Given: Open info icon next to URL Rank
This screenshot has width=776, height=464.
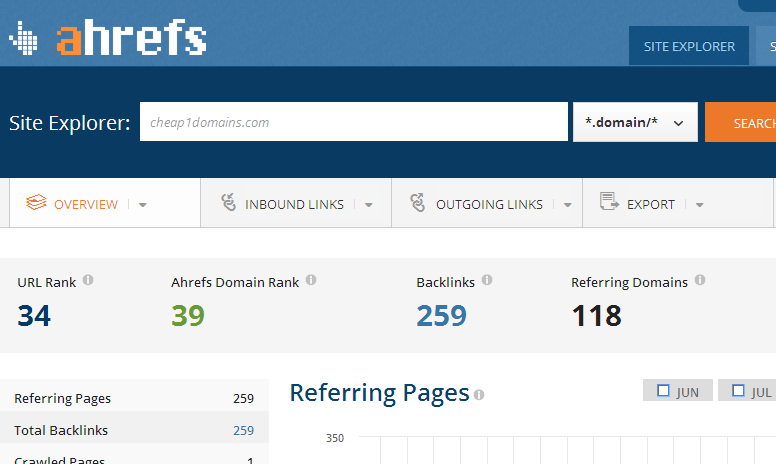Looking at the screenshot, I should click(88, 280).
